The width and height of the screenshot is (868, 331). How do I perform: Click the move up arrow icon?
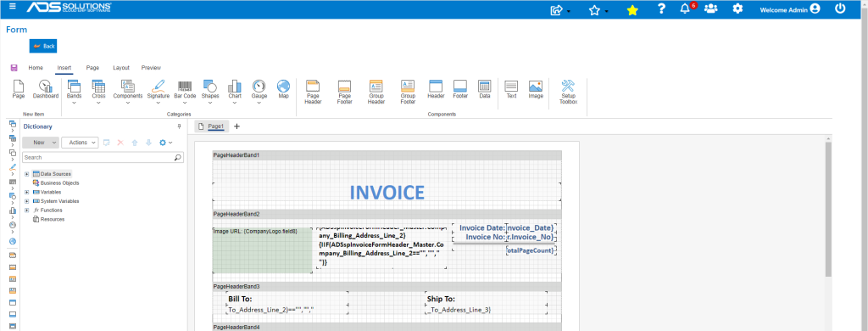pos(135,143)
